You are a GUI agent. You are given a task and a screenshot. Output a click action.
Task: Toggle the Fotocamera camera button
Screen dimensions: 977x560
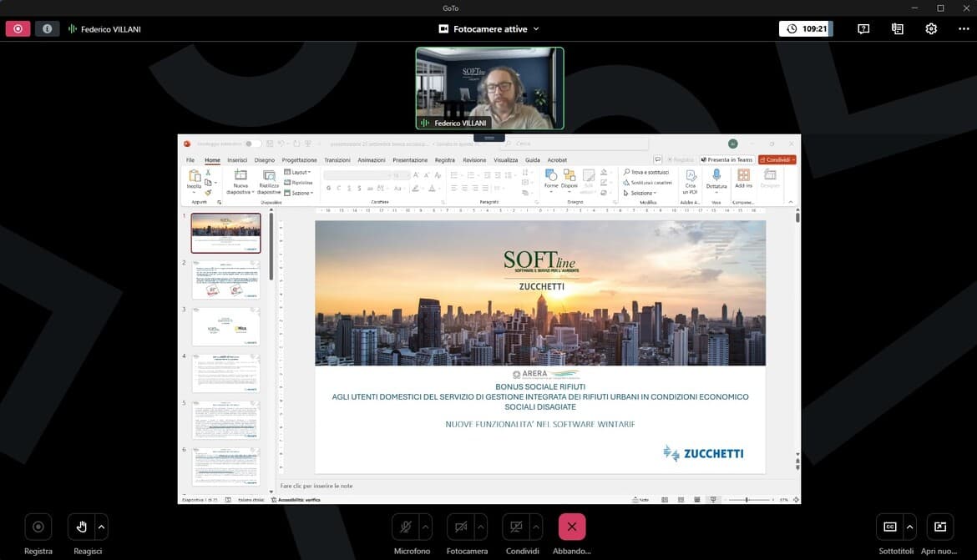[x=460, y=527]
